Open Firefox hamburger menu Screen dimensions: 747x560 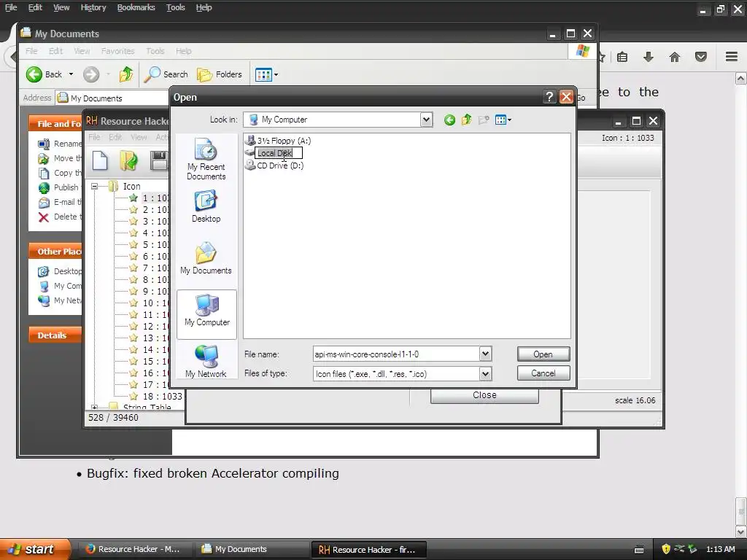pyautogui.click(x=732, y=57)
